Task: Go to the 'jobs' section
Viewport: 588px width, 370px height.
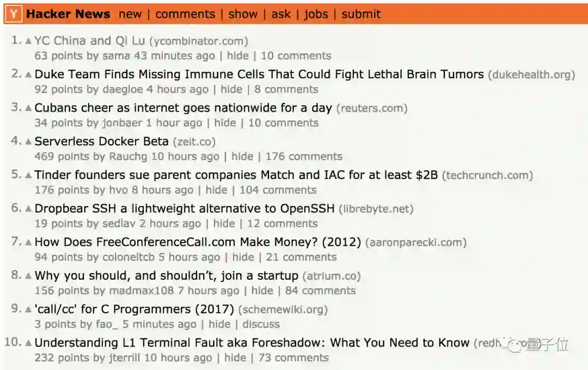Action: pyautogui.click(x=316, y=14)
